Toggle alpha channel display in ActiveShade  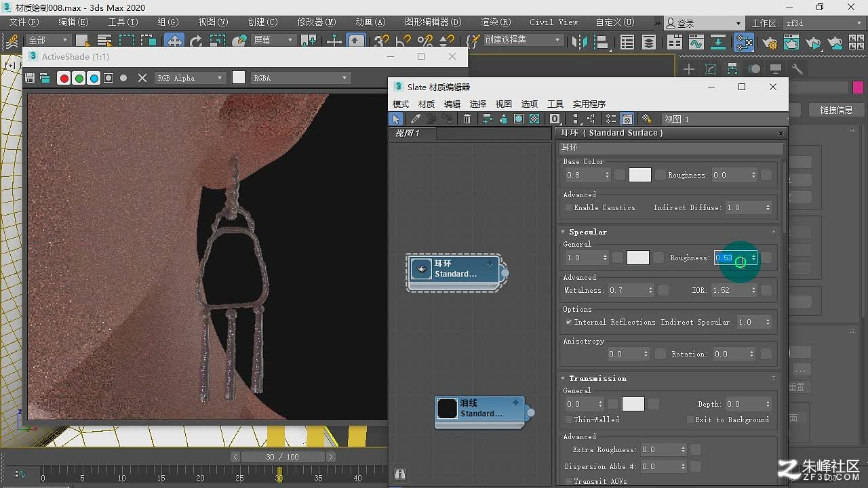tap(108, 78)
